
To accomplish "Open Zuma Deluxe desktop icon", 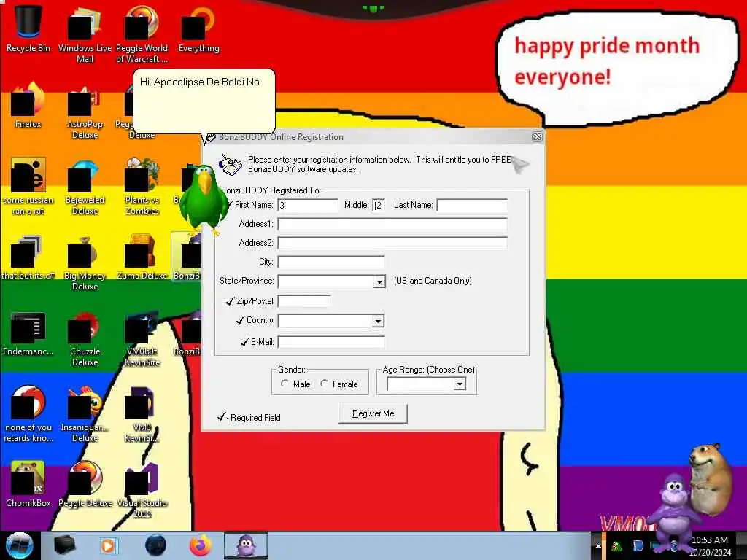I will point(142,257).
